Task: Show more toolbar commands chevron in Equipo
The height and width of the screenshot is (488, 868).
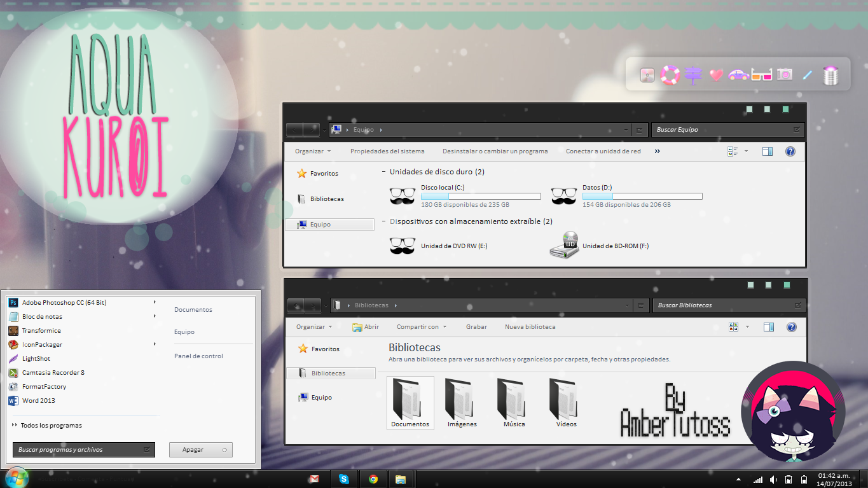Action: coord(658,151)
